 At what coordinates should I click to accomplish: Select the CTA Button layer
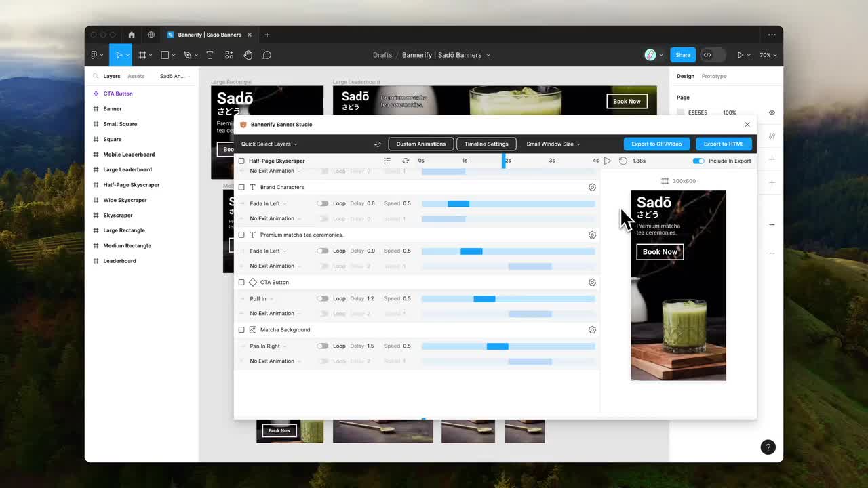click(118, 94)
